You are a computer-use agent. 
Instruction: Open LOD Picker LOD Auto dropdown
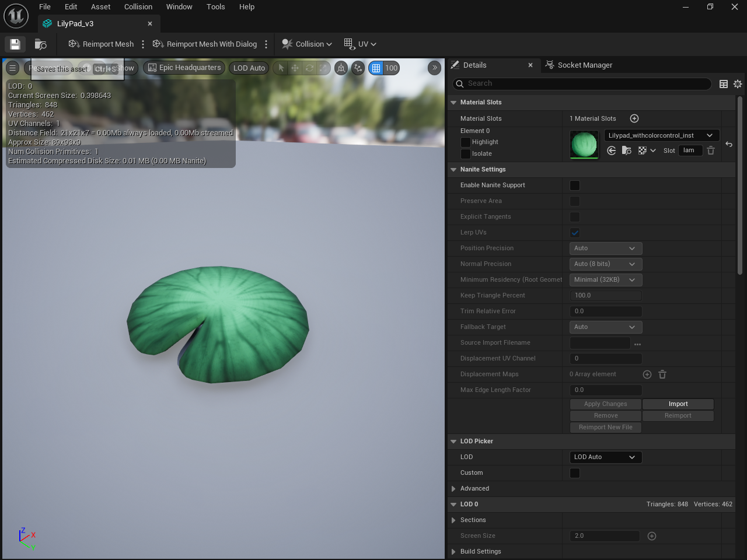tap(606, 457)
